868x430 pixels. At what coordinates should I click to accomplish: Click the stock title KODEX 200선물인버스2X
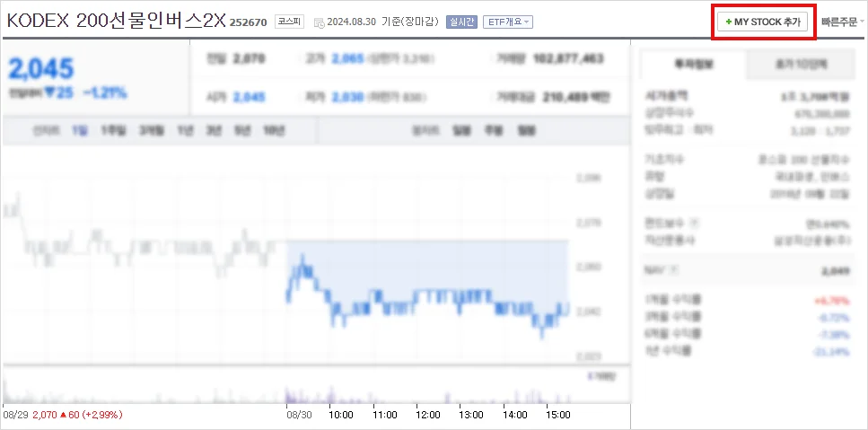(117, 21)
